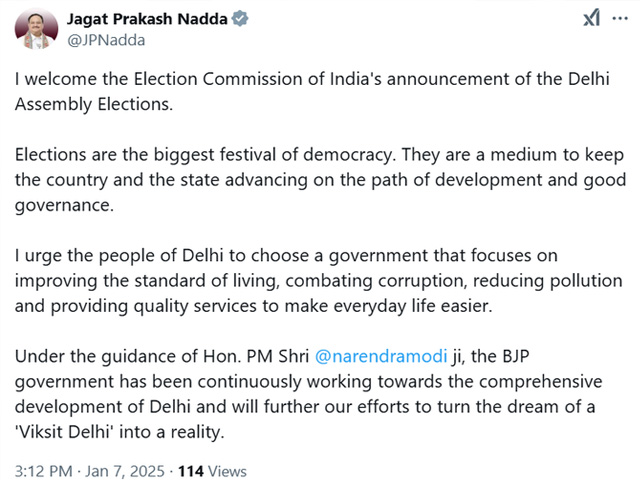This screenshot has width=640, height=480.
Task: Open Jagat Prakash Nadda's profile picture
Action: tap(36, 29)
